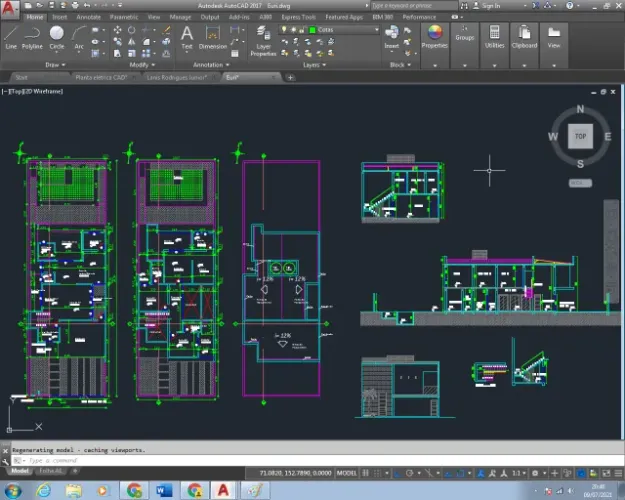Open the Properties color wheel panel

[x=435, y=37]
